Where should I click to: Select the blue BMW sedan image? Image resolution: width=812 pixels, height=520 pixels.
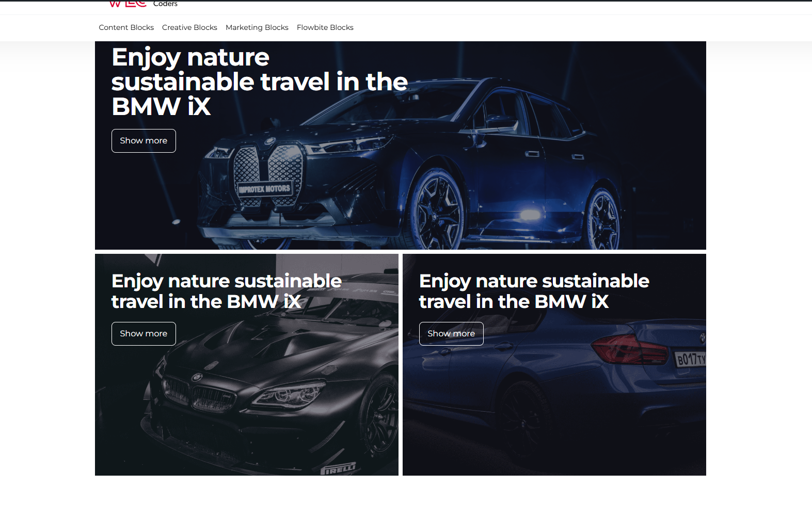(x=554, y=365)
